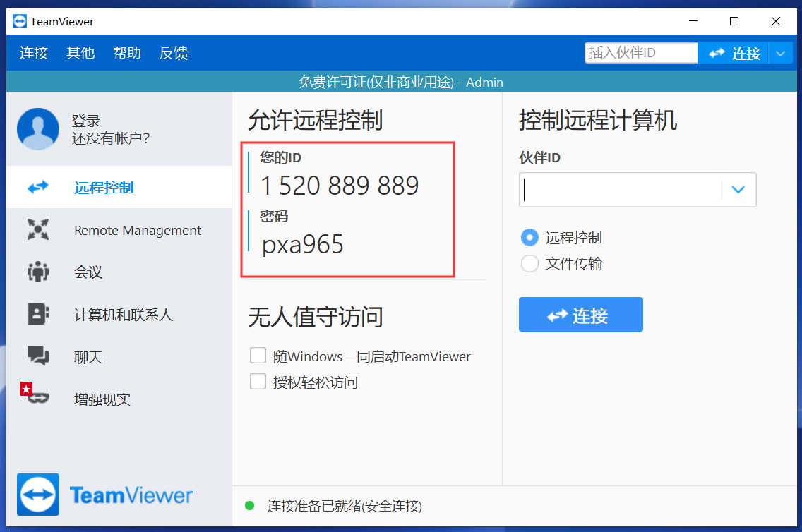Expand the 伙伴ID dropdown arrow
The width and height of the screenshot is (802, 532).
click(738, 190)
